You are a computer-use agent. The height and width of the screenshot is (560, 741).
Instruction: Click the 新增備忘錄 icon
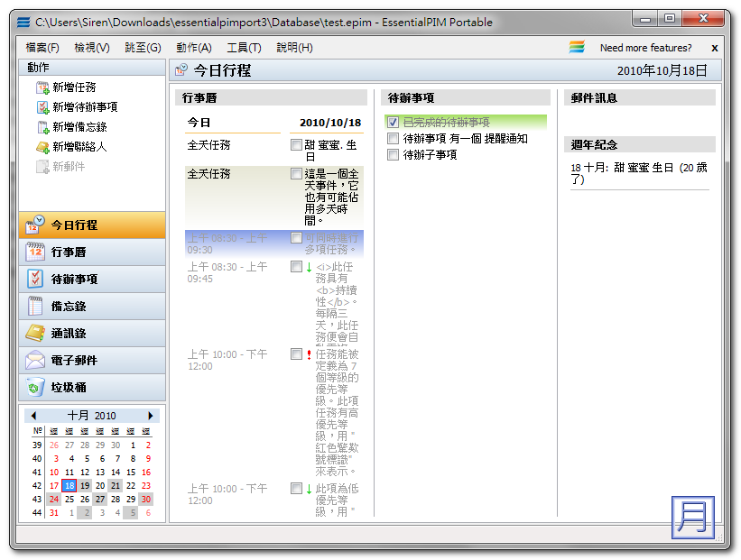coord(41,125)
